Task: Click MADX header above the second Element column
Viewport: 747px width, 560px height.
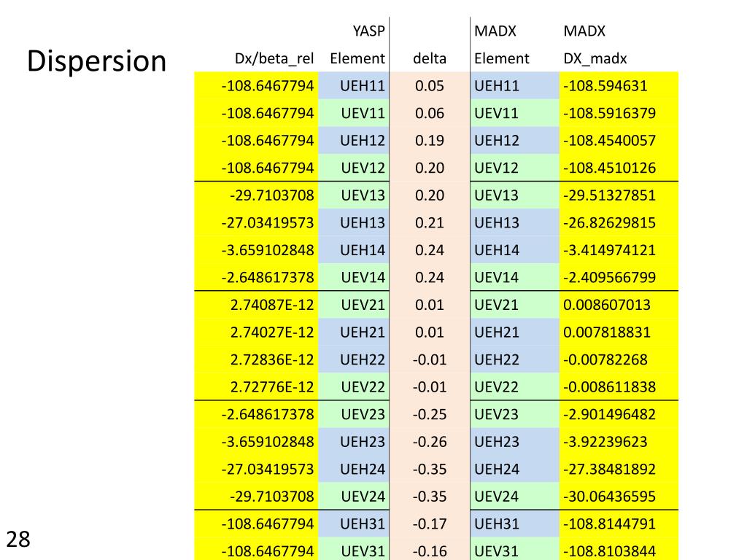Action: point(495,31)
